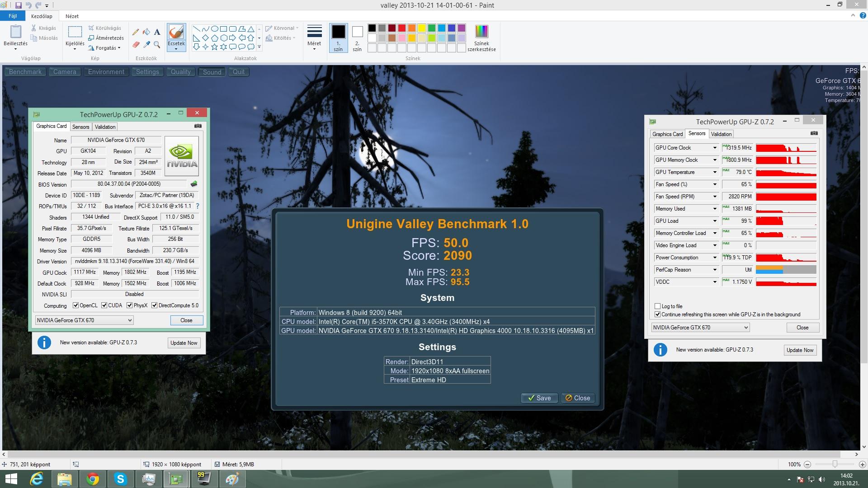Click the Átméretezés resize button
The height and width of the screenshot is (488, 868).
(106, 38)
